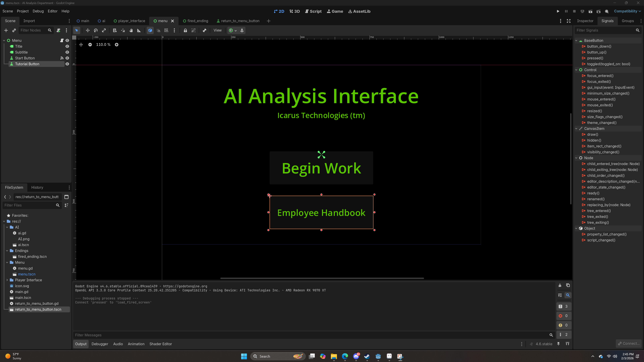Screen dimensions: 644x362
Task: Select the Rotate Mode tool
Action: coord(96,30)
